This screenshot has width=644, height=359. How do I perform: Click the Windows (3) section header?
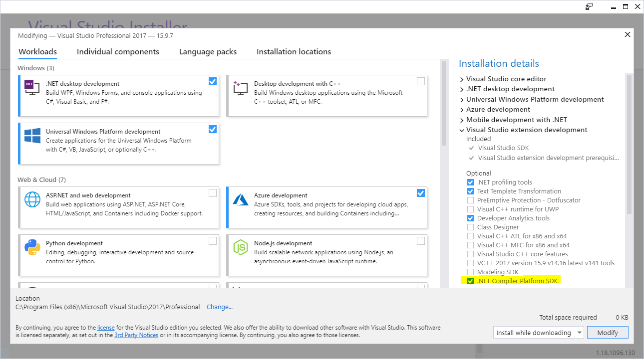(x=36, y=68)
